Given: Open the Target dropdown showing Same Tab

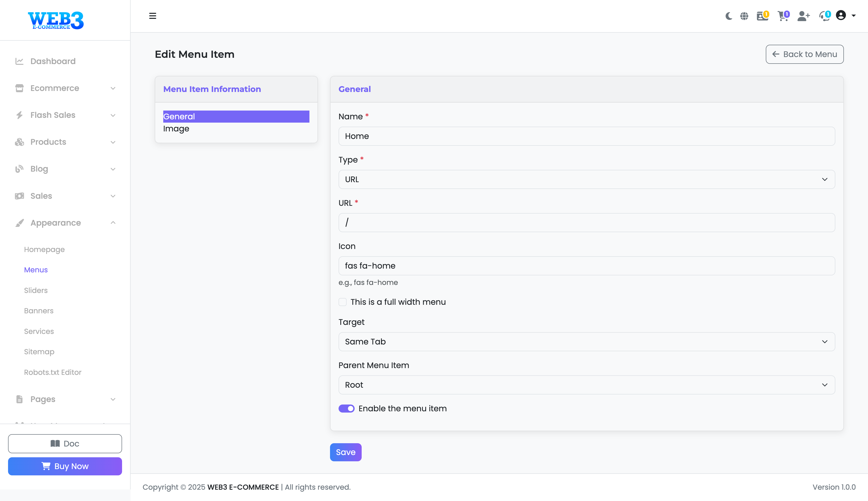Looking at the screenshot, I should click(x=586, y=342).
